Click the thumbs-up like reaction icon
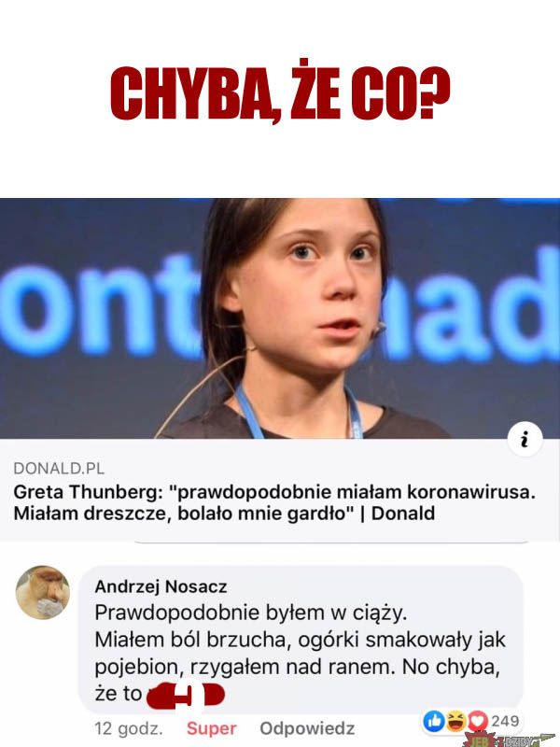The height and width of the screenshot is (747, 560). tap(433, 721)
